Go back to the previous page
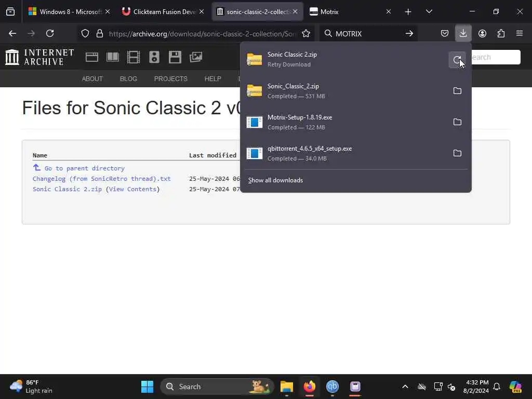532x399 pixels. 12,33
